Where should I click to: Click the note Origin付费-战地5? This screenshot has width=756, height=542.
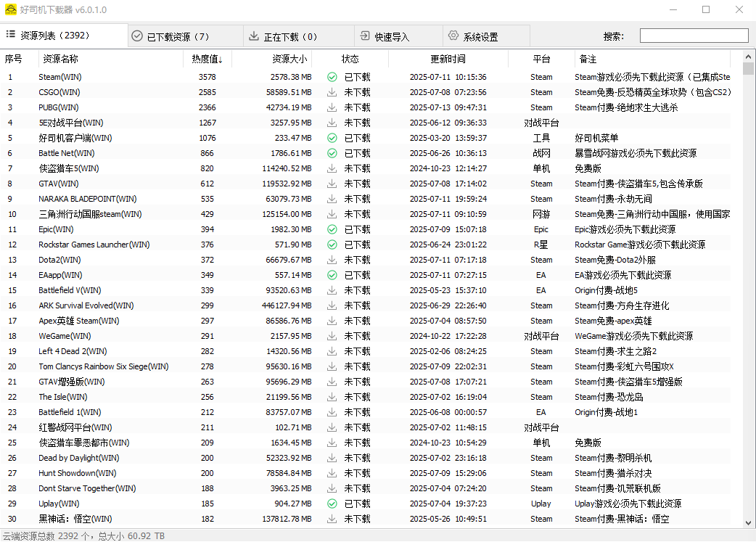pyautogui.click(x=606, y=290)
